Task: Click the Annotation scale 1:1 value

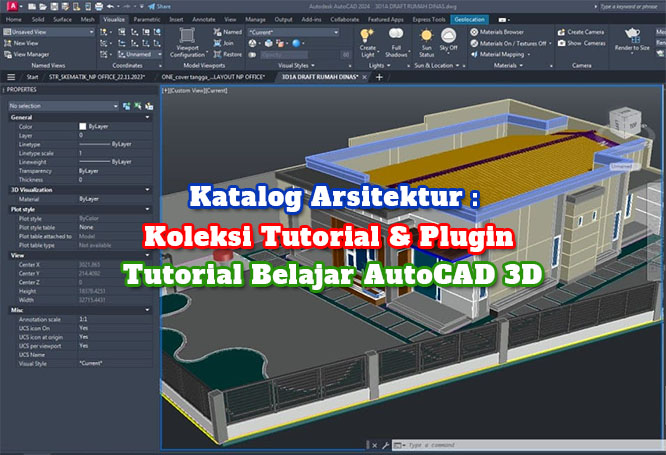Action: point(84,319)
